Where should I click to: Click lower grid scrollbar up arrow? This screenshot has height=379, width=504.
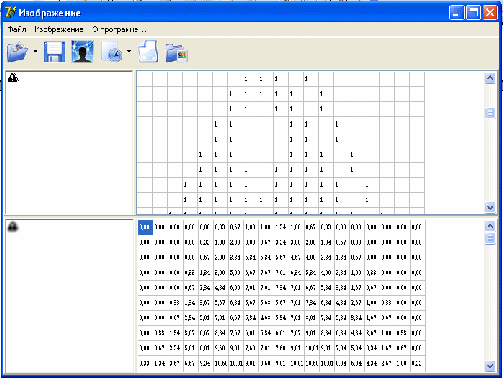(x=490, y=226)
